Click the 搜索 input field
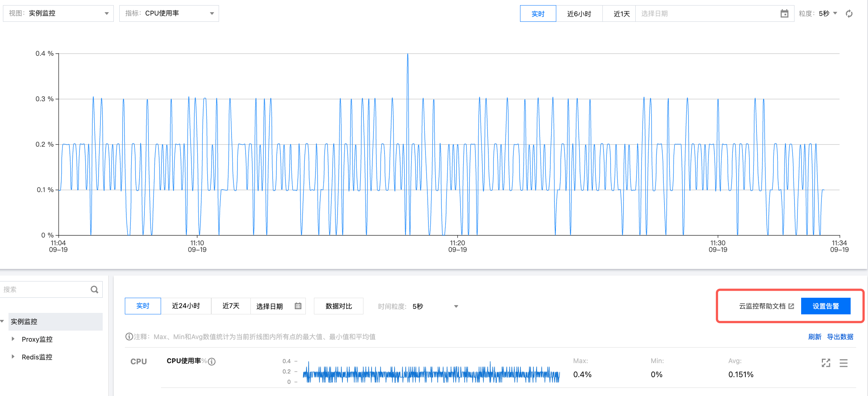 [x=44, y=290]
